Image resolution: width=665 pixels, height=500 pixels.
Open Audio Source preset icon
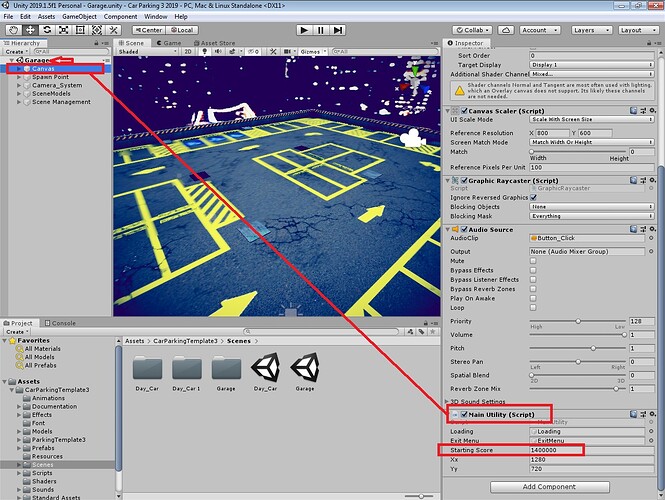(x=643, y=229)
